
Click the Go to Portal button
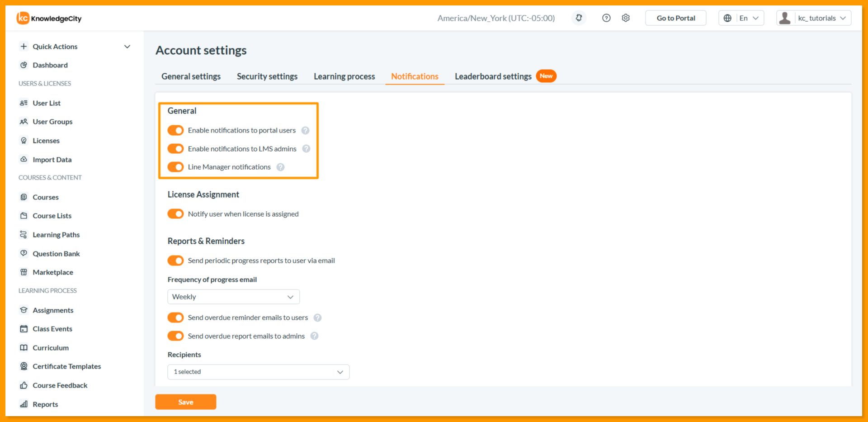pos(676,18)
